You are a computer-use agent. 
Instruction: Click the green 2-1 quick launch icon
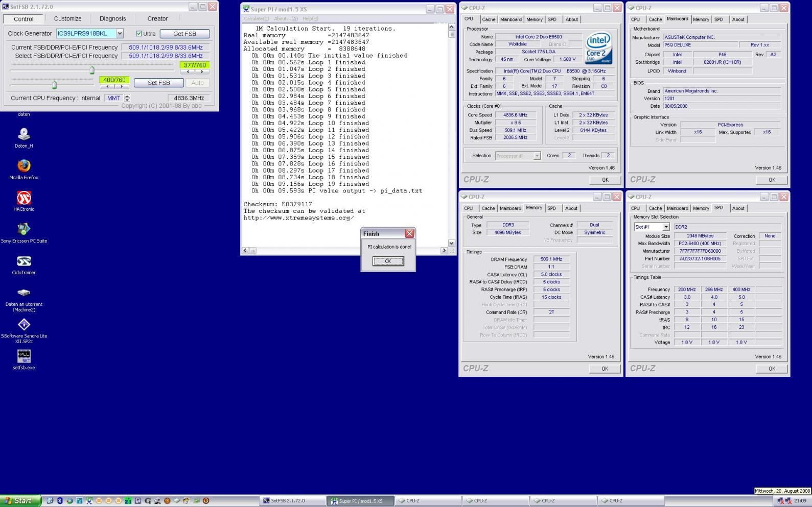[x=128, y=501]
